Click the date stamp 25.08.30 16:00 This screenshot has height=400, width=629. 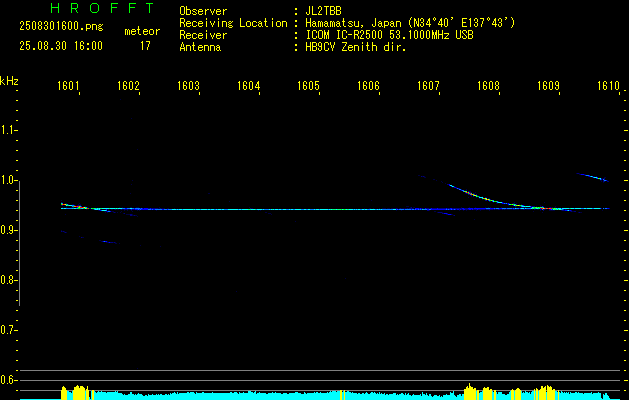pos(61,46)
